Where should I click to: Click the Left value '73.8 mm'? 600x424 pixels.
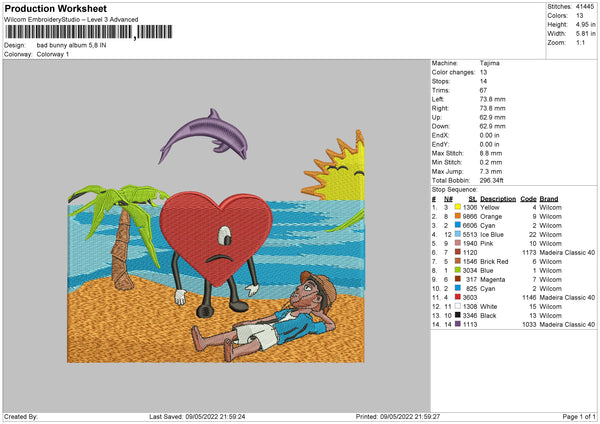coord(492,99)
